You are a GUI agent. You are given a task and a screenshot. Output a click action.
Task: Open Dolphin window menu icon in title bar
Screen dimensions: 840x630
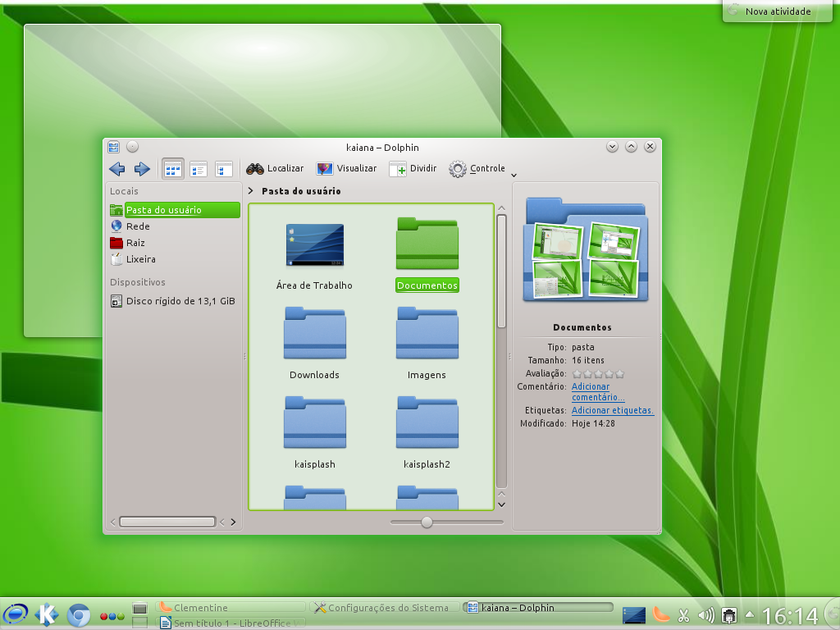click(x=113, y=147)
